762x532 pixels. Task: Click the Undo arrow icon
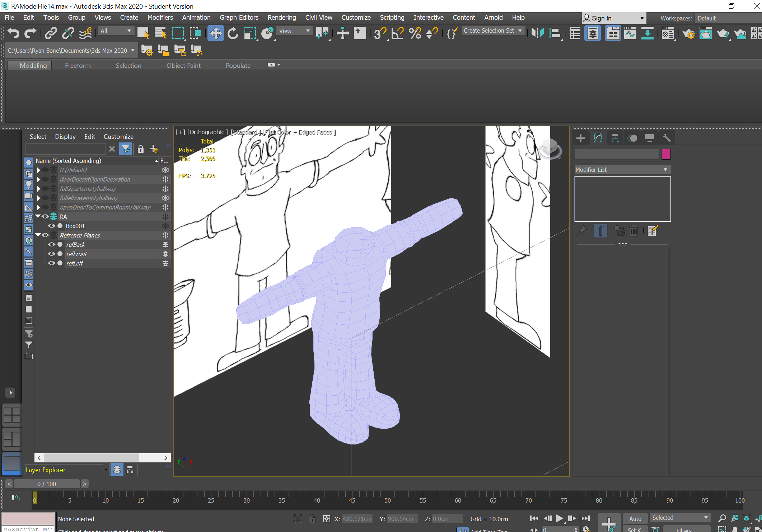pos(13,33)
